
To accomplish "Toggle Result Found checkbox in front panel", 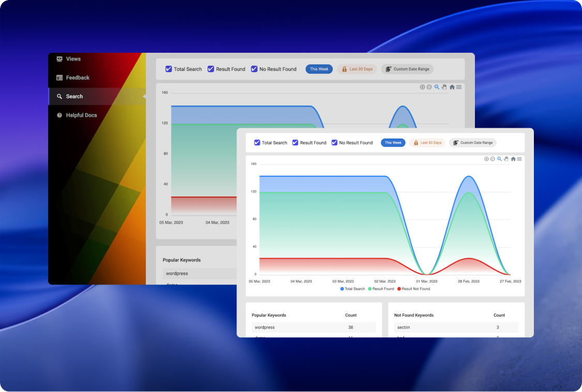I will 295,143.
